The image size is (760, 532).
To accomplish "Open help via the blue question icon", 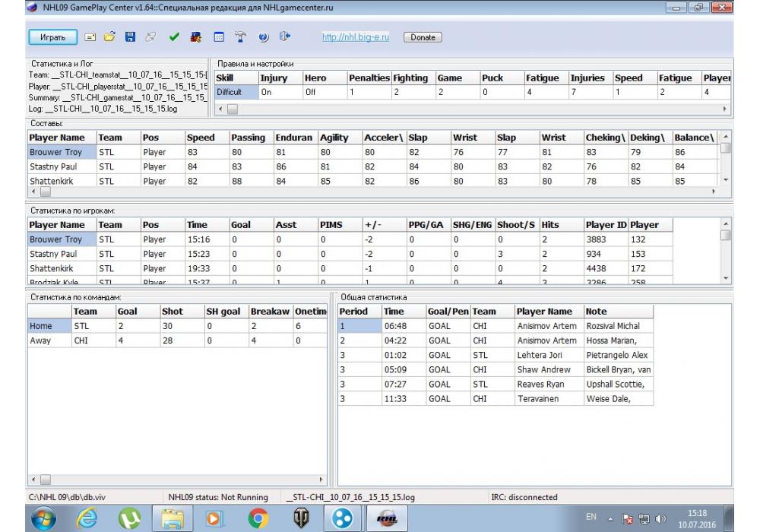I will (x=264, y=36).
